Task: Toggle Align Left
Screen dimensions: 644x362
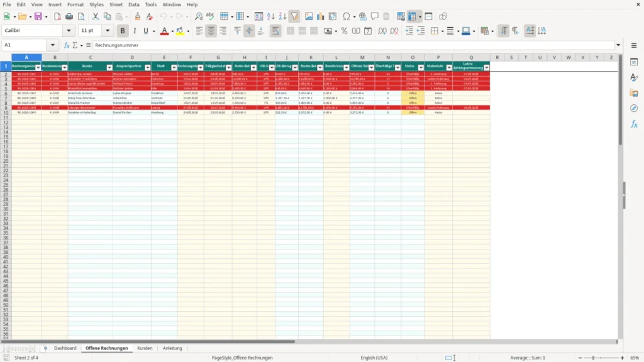Action: tap(199, 31)
